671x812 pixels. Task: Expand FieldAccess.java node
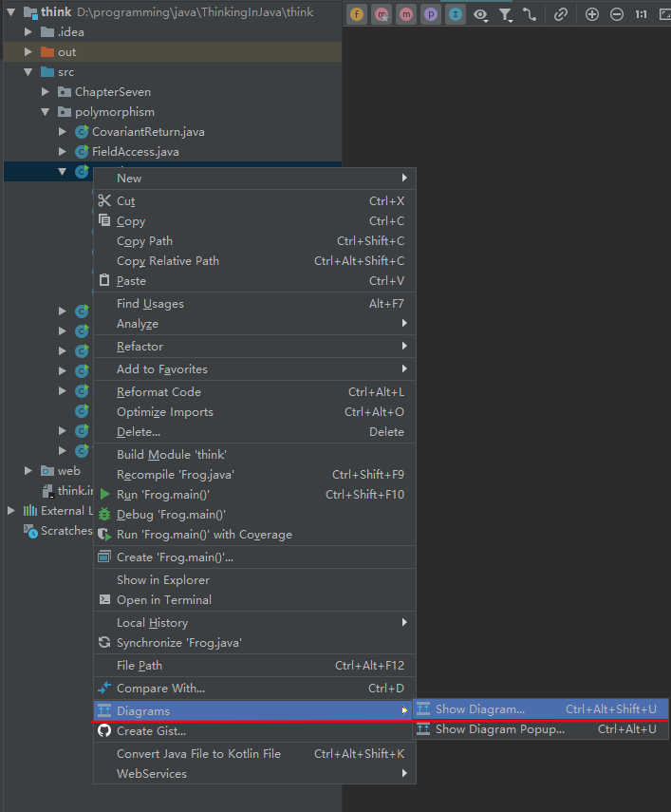[x=63, y=152]
